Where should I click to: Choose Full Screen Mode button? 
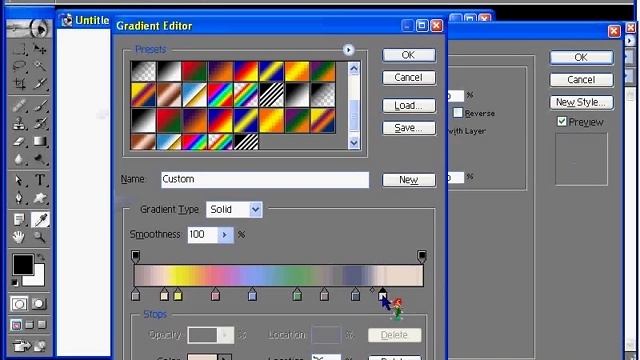pos(42,325)
